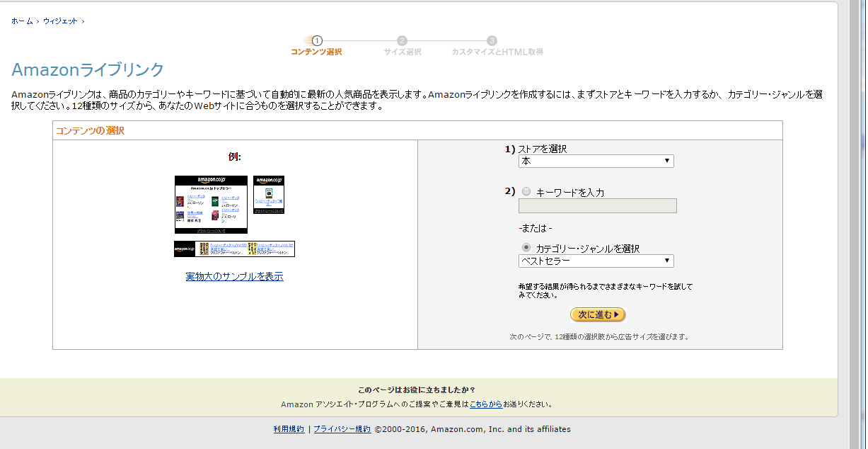This screenshot has height=449, width=868.
Task: Click the 次に進む button
Action: click(x=598, y=314)
